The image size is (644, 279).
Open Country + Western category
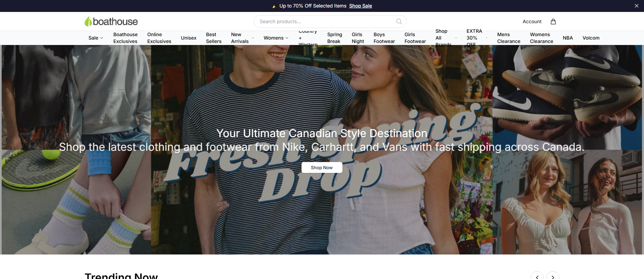click(308, 38)
